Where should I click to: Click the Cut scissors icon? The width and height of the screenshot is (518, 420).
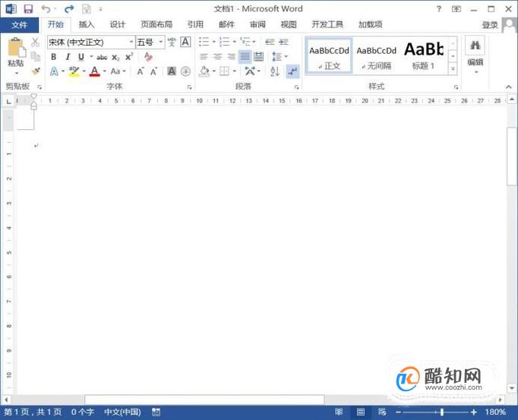click(x=35, y=42)
